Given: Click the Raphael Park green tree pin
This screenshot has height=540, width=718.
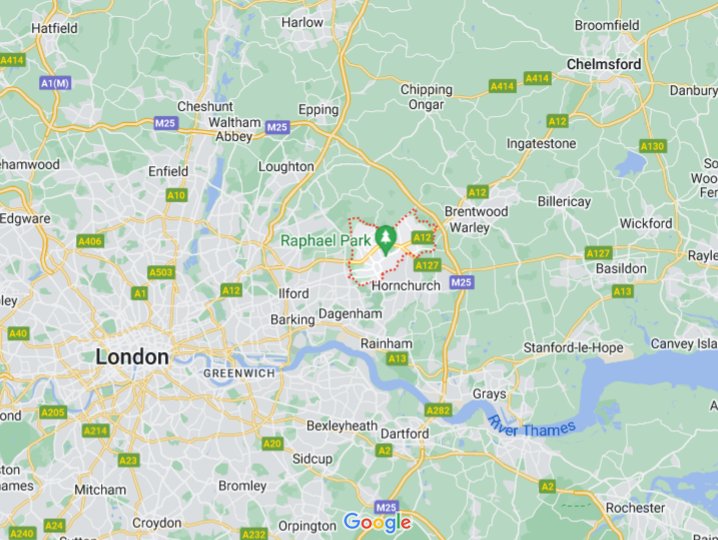Looking at the screenshot, I should pos(386,240).
